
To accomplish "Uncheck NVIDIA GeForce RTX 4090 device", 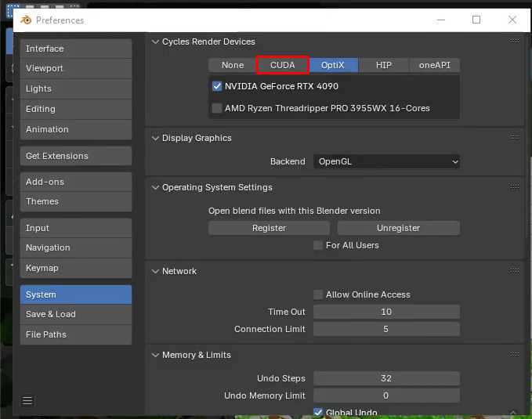I will [x=217, y=86].
